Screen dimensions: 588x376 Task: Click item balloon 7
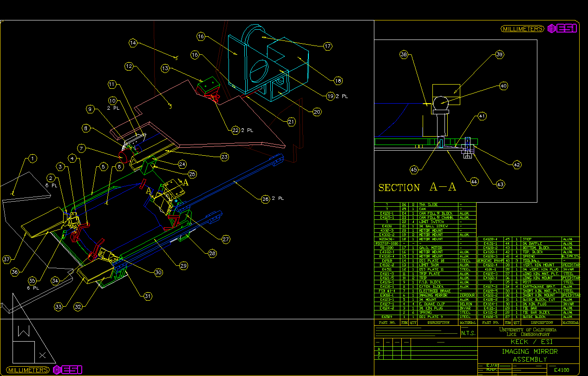click(x=82, y=149)
